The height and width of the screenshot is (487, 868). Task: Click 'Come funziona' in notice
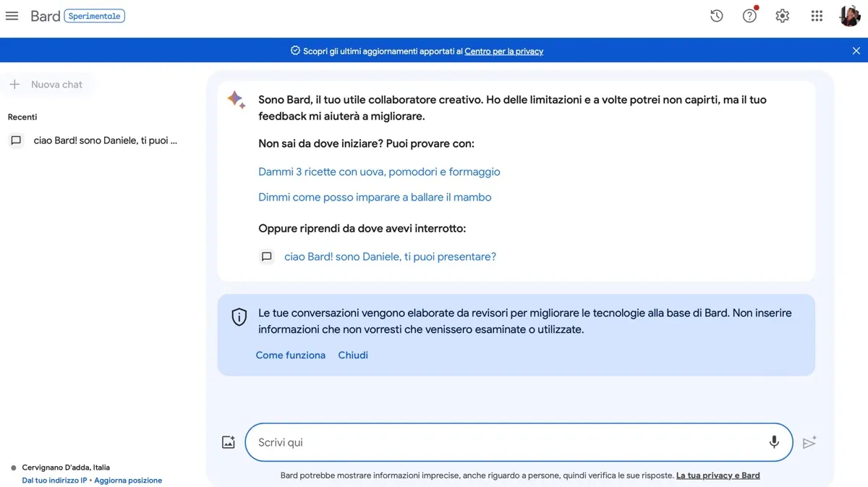click(x=291, y=355)
